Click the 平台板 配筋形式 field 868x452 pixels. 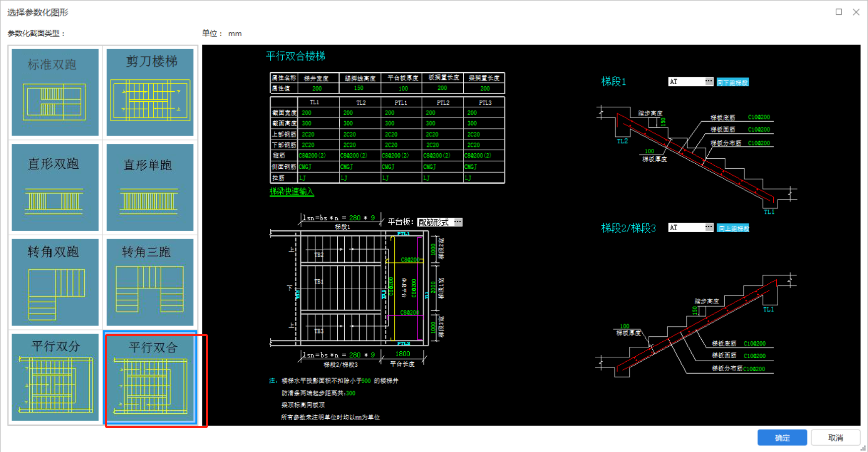click(x=435, y=222)
